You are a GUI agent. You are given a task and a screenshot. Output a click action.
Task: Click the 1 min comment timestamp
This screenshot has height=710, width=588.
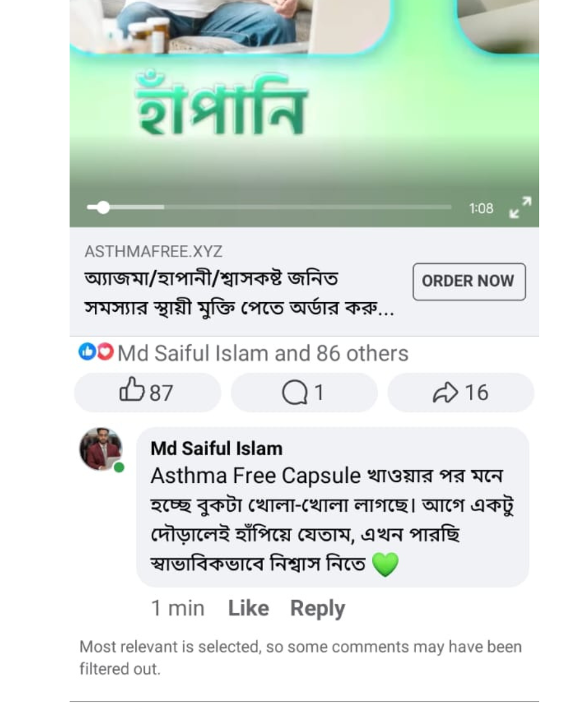click(x=177, y=608)
